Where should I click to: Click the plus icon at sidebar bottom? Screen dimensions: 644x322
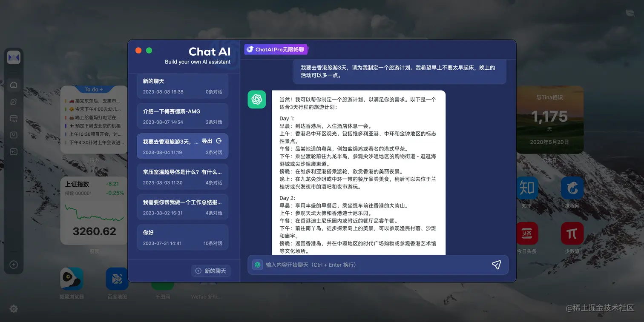(x=14, y=265)
